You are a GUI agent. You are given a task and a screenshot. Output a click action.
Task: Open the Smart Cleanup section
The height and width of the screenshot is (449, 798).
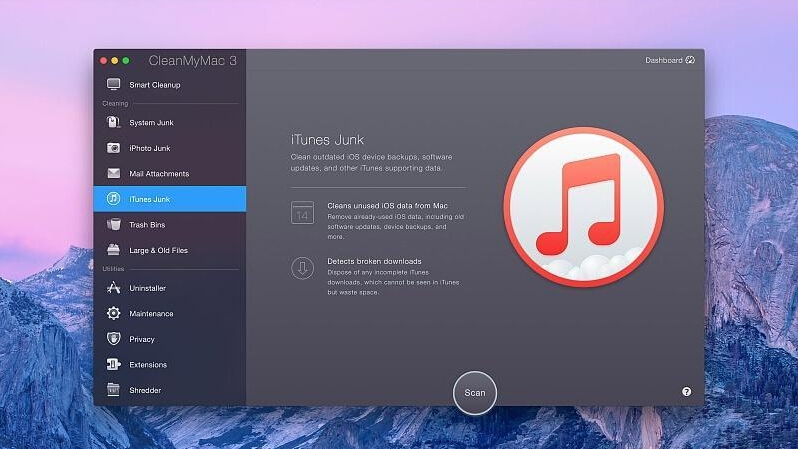coord(154,85)
